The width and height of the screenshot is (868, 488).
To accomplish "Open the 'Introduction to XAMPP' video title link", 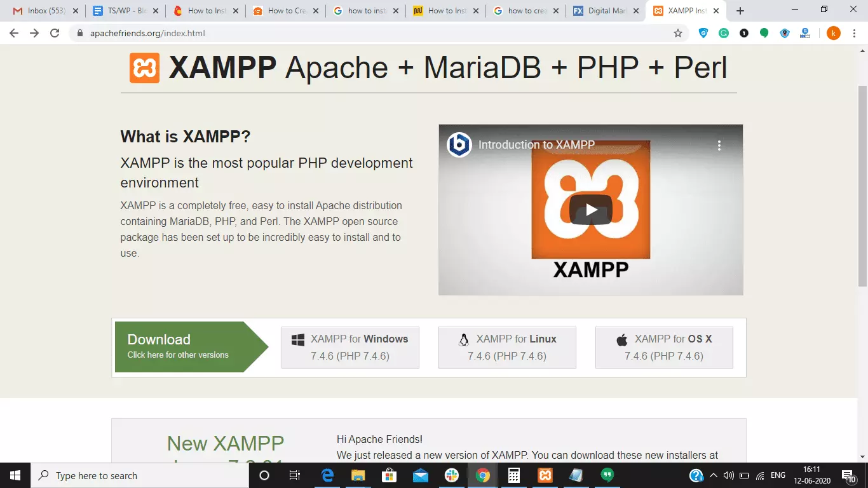I will tap(536, 145).
